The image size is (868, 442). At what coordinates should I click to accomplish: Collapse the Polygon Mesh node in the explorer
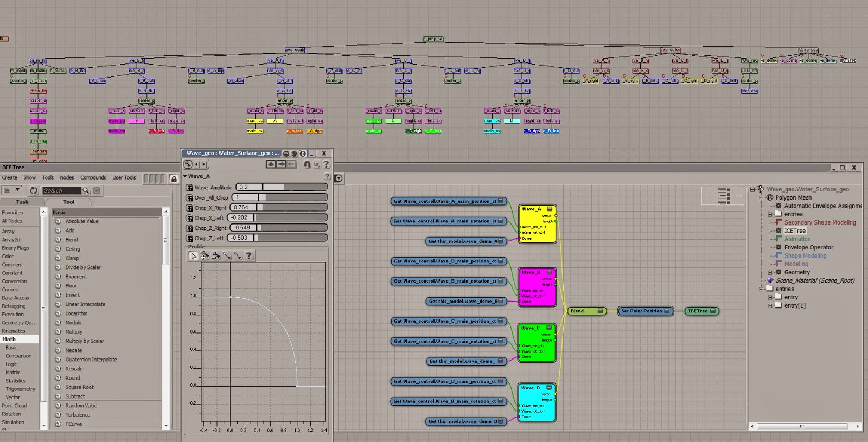point(761,197)
